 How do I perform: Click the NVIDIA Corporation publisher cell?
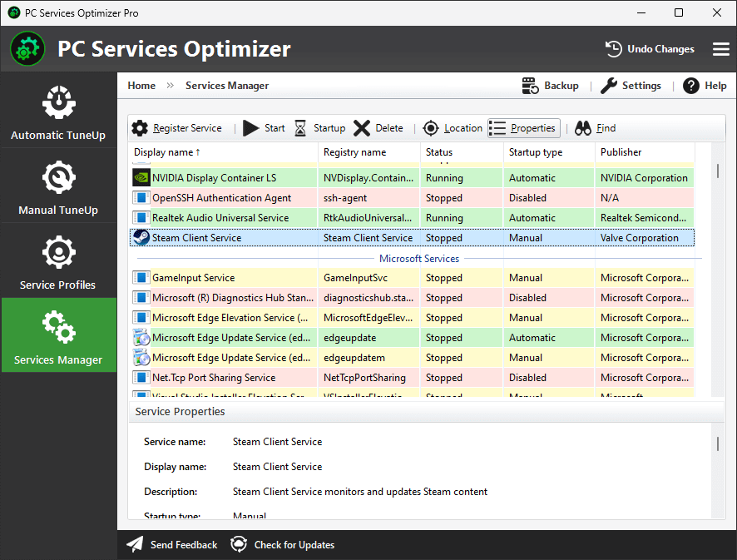coord(644,178)
